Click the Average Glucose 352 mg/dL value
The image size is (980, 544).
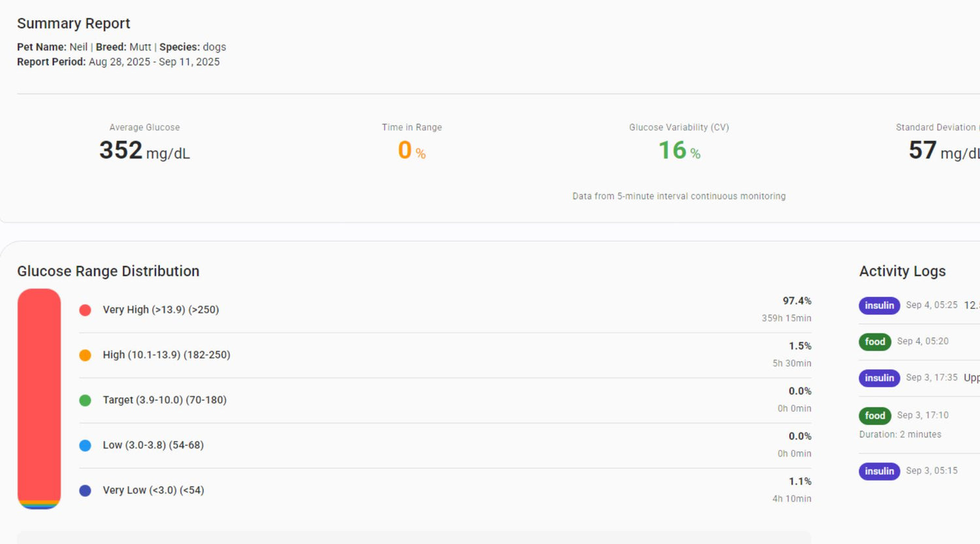pyautogui.click(x=144, y=151)
